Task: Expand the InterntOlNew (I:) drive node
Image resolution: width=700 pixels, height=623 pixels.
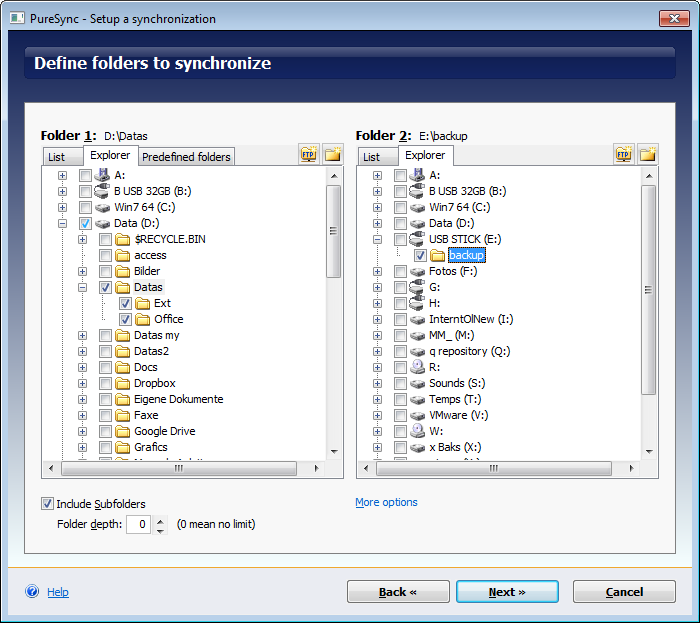Action: click(378, 320)
